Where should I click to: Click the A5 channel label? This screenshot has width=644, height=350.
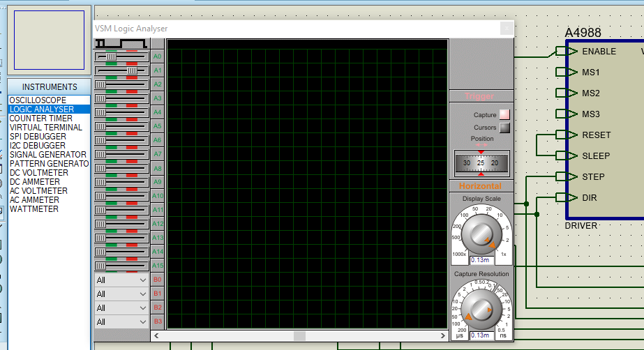[157, 126]
